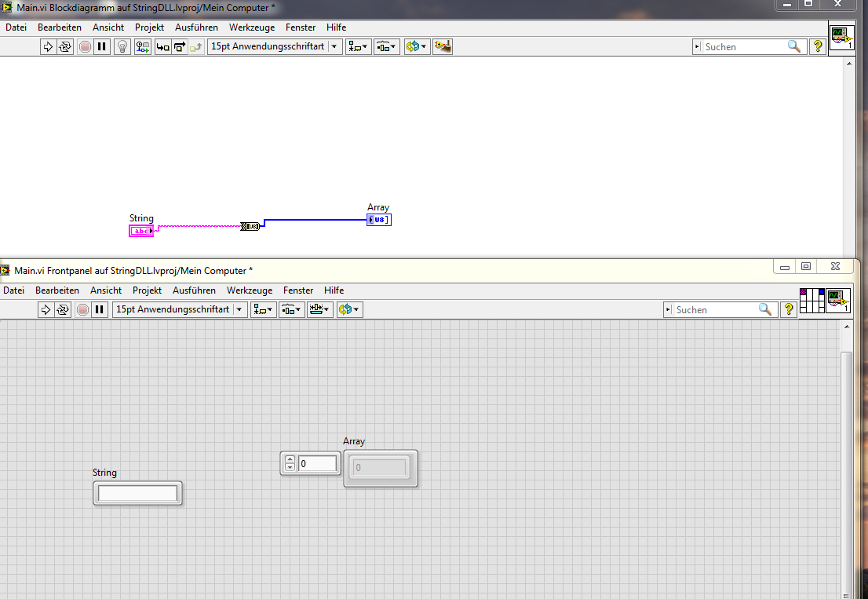Click magnifier icon in Blockdiagramm search
The height and width of the screenshot is (599, 868).
pos(793,46)
